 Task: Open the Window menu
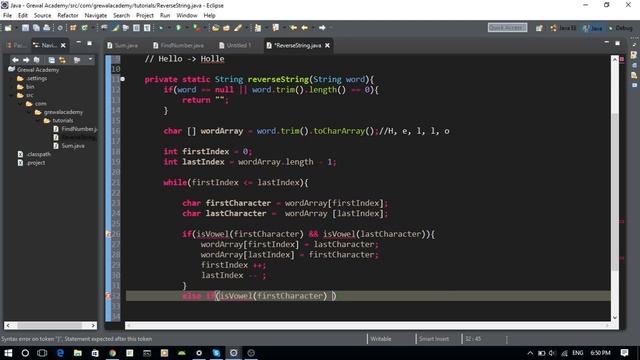coord(187,16)
